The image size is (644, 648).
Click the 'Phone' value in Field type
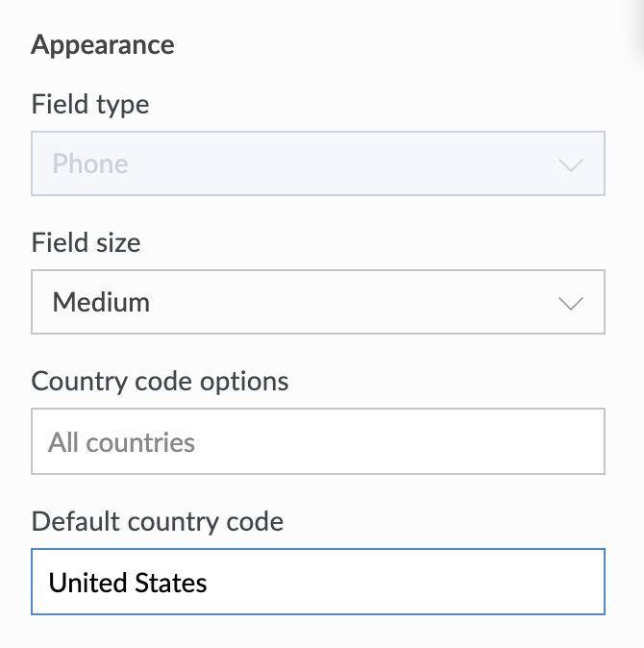click(x=90, y=164)
